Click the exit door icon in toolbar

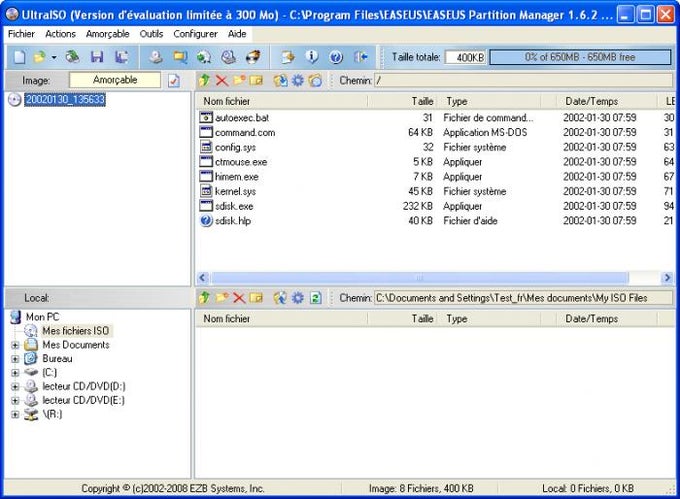360,57
